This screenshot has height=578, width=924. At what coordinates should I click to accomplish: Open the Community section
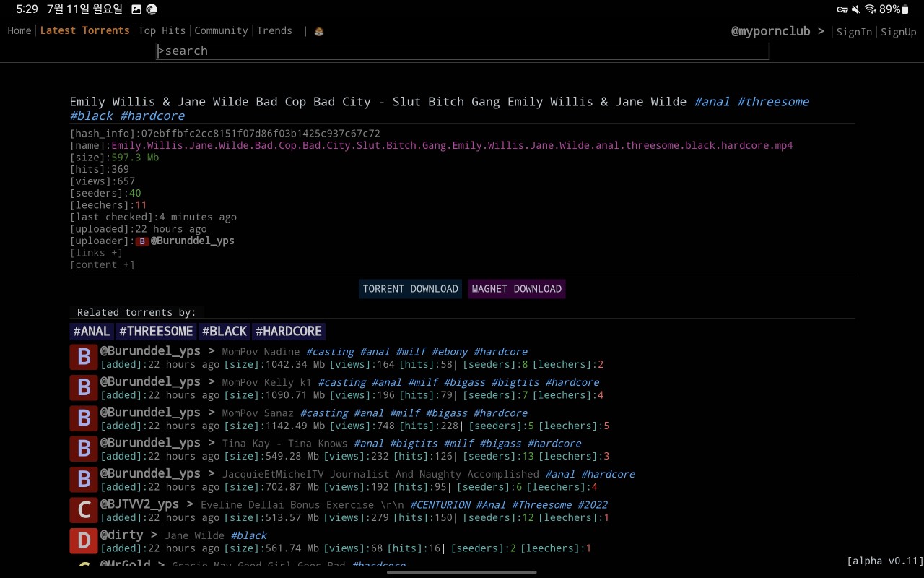pyautogui.click(x=221, y=30)
